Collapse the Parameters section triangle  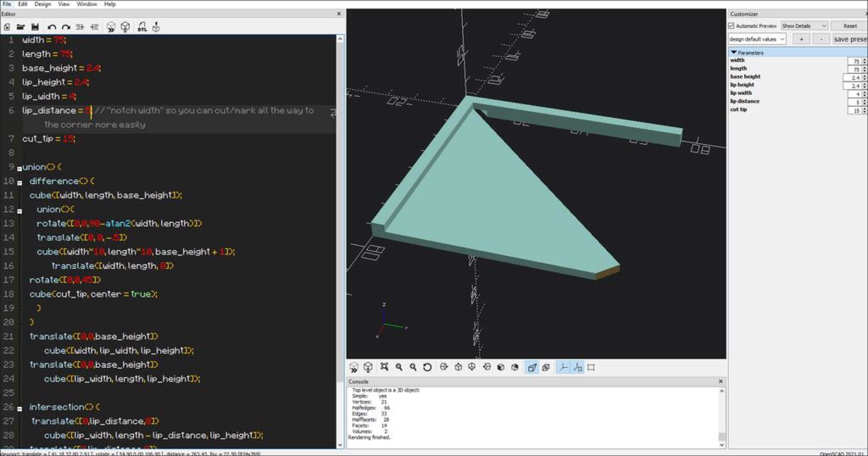point(734,53)
